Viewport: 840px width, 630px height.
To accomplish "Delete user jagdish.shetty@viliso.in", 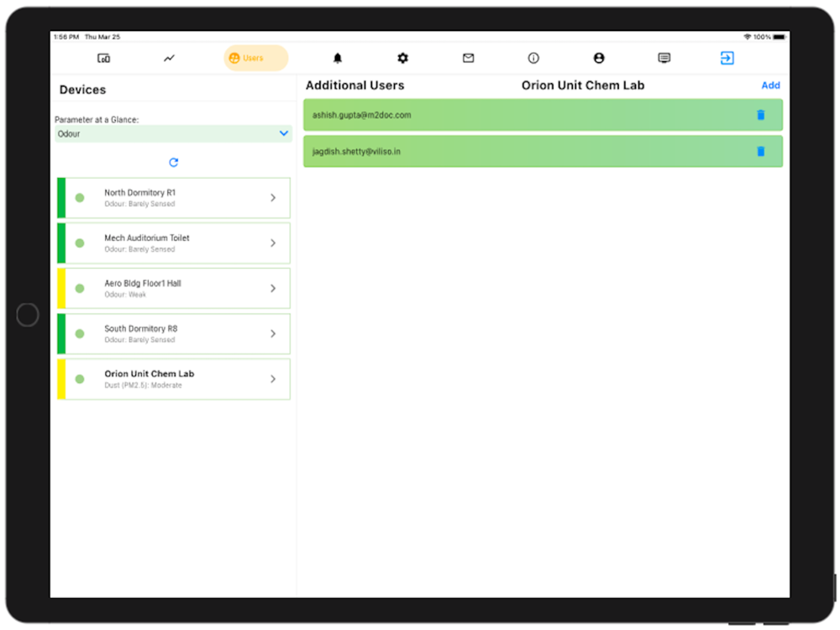I will coord(761,151).
